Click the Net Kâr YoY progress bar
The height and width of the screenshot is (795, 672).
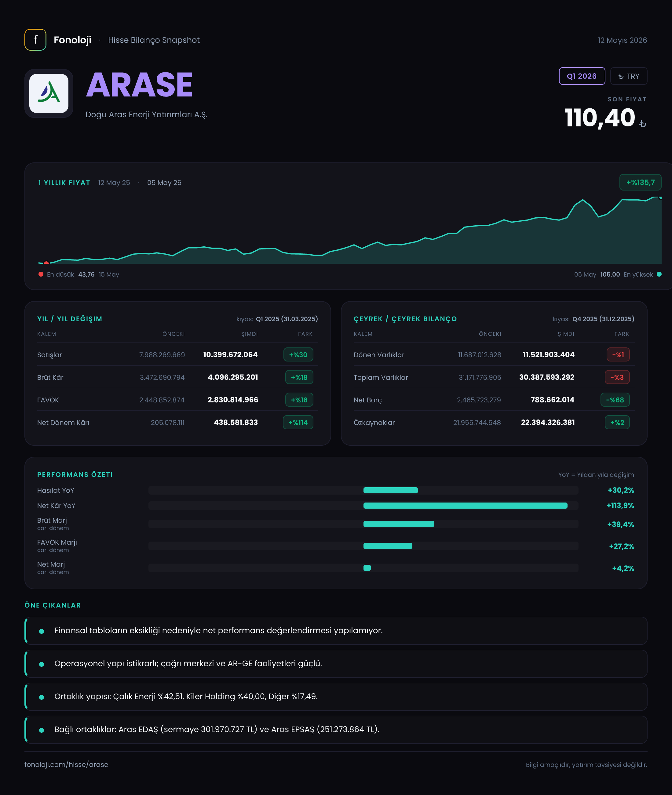point(363,506)
